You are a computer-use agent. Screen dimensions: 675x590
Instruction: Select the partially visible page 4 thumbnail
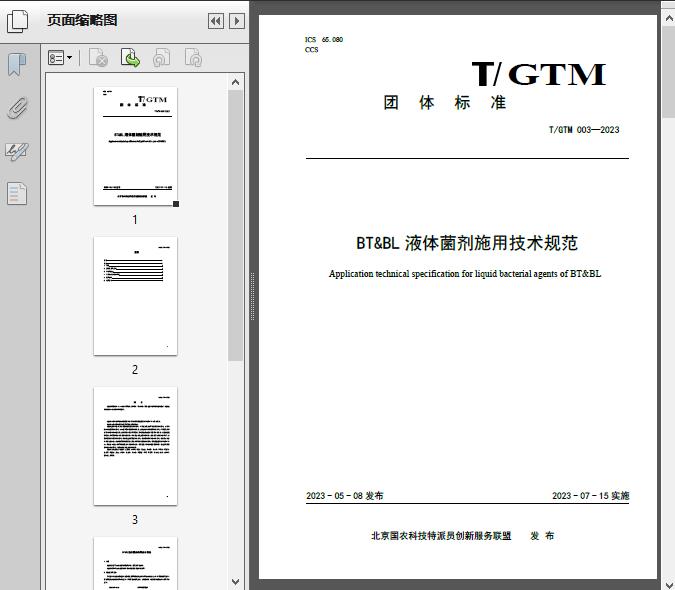point(135,563)
